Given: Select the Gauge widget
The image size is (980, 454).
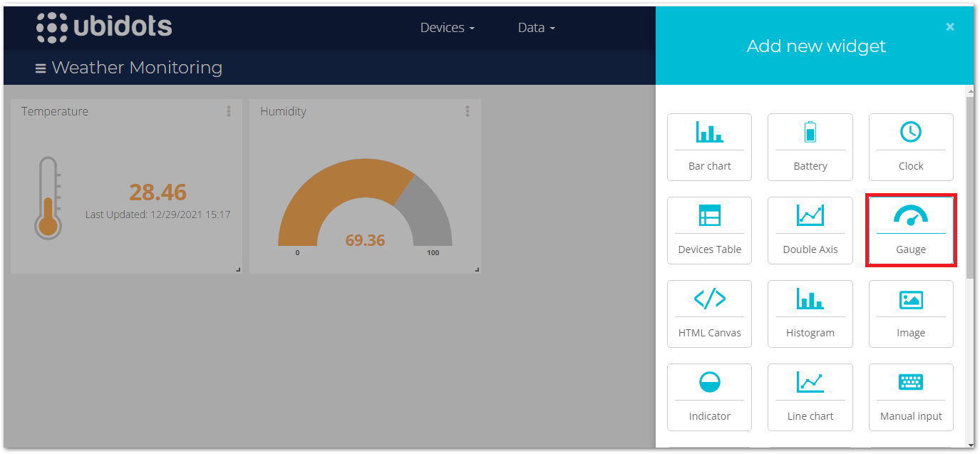Looking at the screenshot, I should 910,230.
